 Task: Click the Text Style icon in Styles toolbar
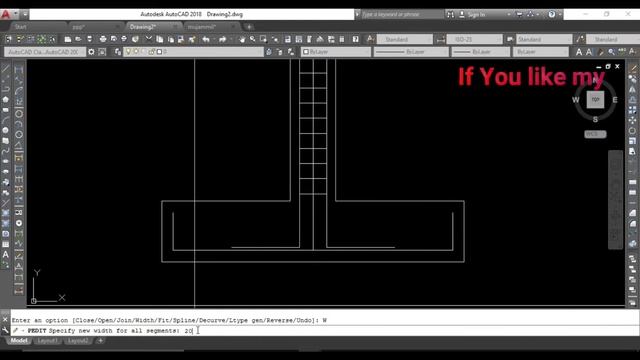pos(370,39)
